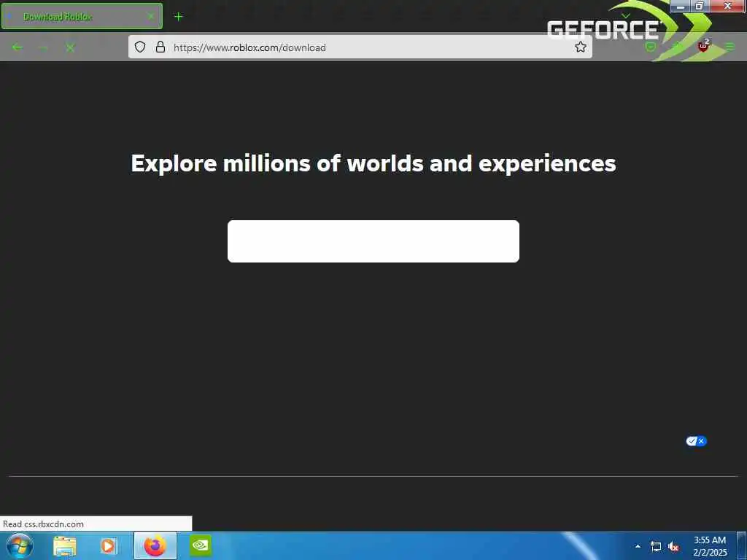
Task: List all tabs via chevron
Action: point(625,16)
